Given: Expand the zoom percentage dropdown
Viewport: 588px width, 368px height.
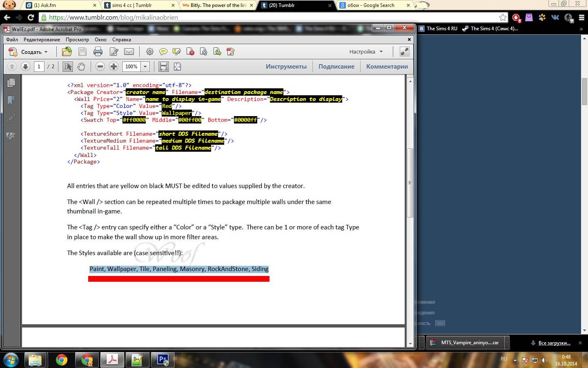Looking at the screenshot, I should [145, 67].
